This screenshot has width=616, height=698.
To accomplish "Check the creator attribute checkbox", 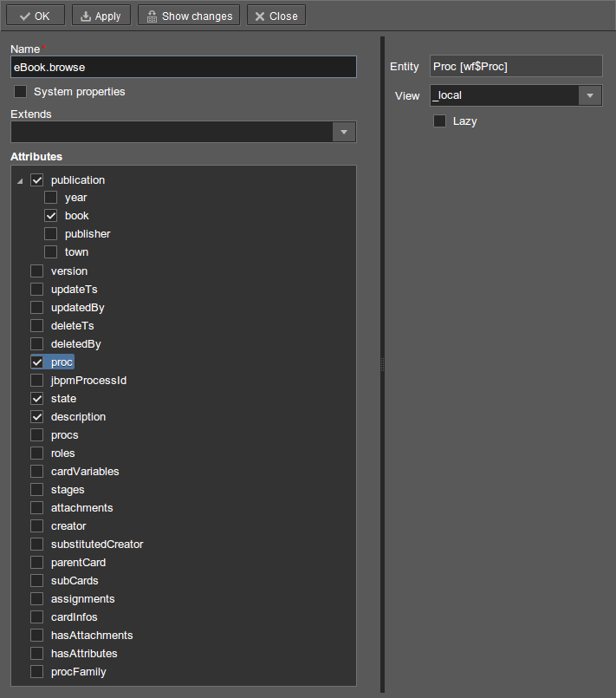I will [x=37, y=526].
